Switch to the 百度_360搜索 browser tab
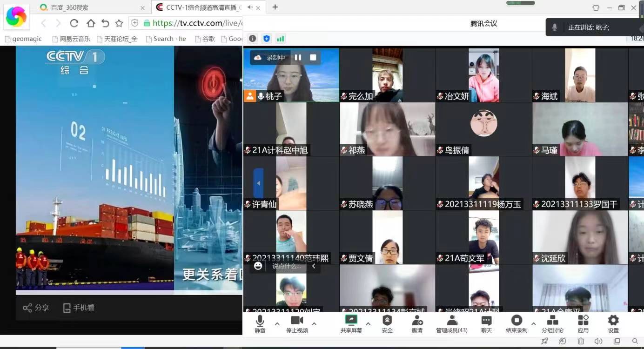Image resolution: width=644 pixels, height=349 pixels. pyautogui.click(x=88, y=7)
